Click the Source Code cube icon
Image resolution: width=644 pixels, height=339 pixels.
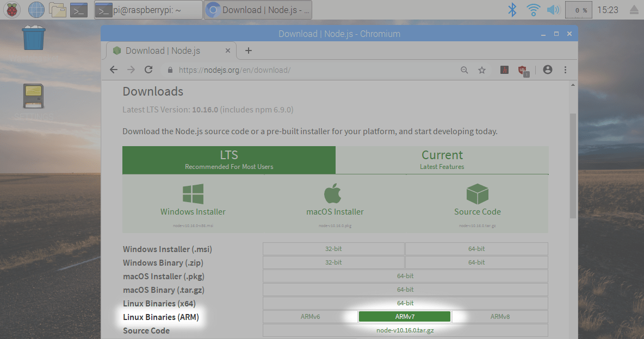coord(477,194)
